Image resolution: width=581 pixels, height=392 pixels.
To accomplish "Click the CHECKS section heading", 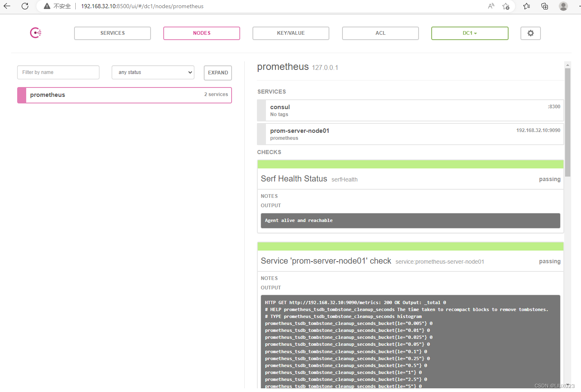I will (x=269, y=152).
